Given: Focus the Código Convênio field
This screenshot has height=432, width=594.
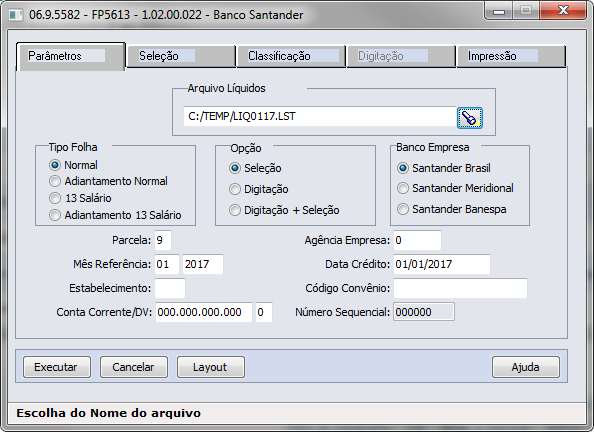Looking at the screenshot, I should pos(460,288).
